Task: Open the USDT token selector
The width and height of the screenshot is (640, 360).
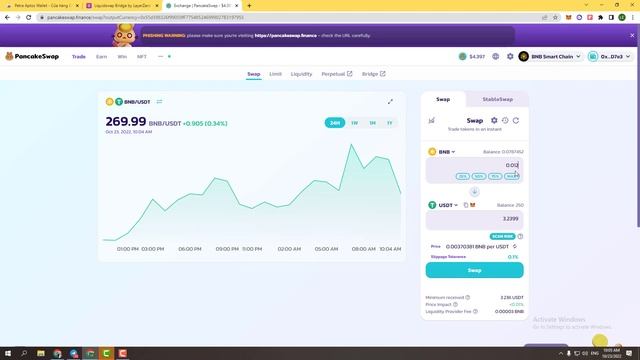Action: pos(443,205)
